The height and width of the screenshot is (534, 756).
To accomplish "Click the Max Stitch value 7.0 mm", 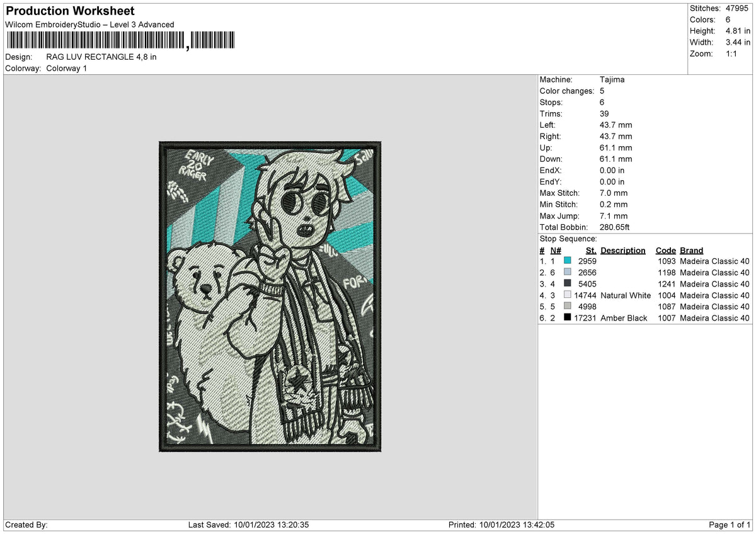I will coord(614,193).
